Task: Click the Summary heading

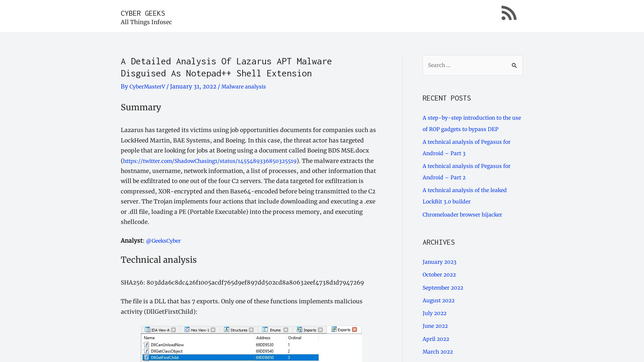Action: 141,107
